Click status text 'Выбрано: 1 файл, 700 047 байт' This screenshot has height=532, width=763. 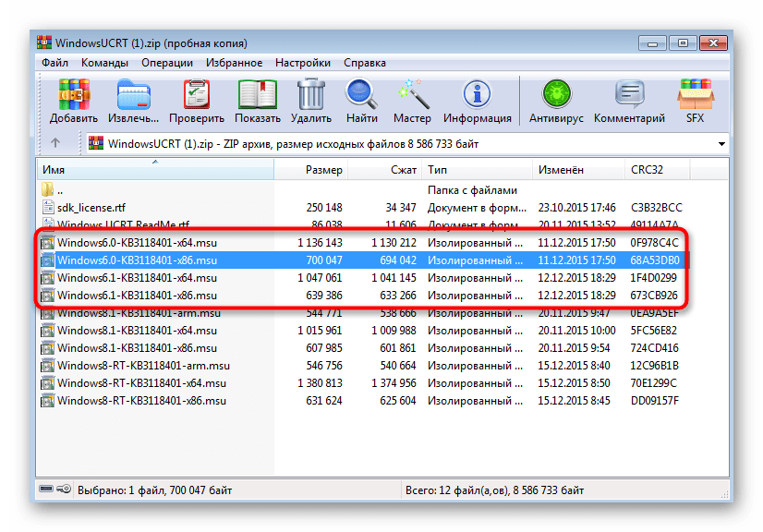(x=155, y=490)
